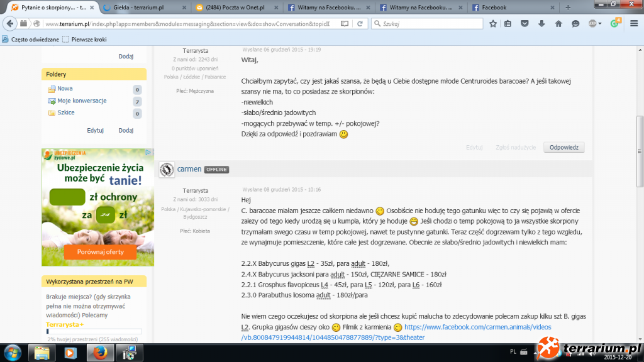Switch to the Poczta w Onet.pl tab
Image resolution: width=644 pixels, height=362 pixels.
(236, 8)
